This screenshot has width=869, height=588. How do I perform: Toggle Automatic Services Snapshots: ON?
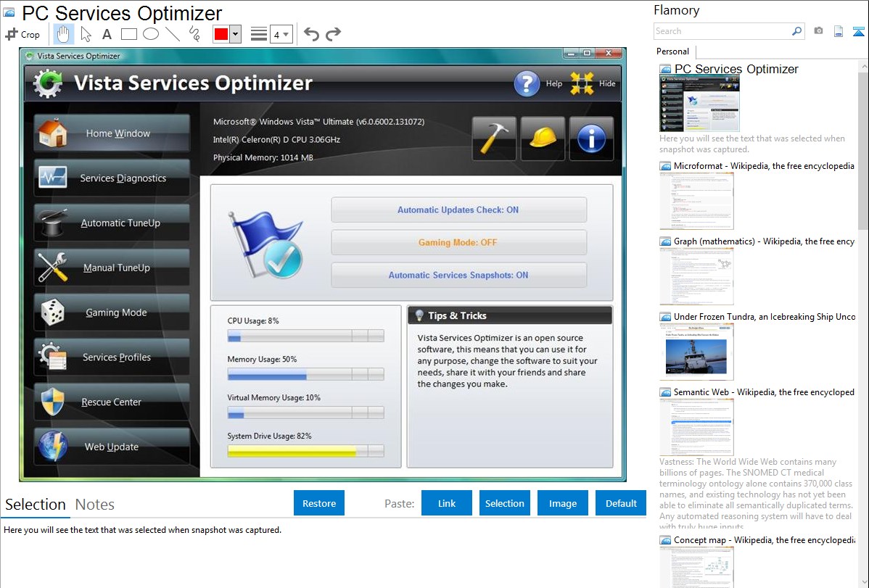(x=458, y=276)
